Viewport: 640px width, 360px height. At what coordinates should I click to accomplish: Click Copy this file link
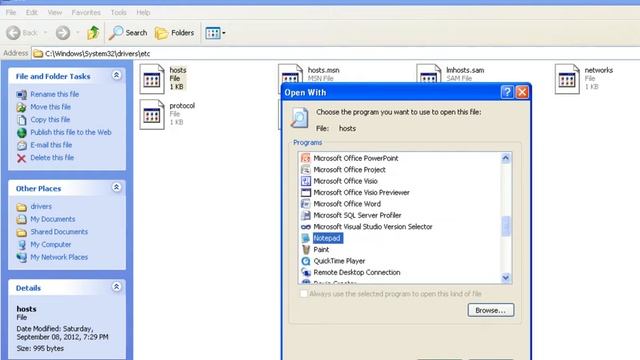click(50, 120)
